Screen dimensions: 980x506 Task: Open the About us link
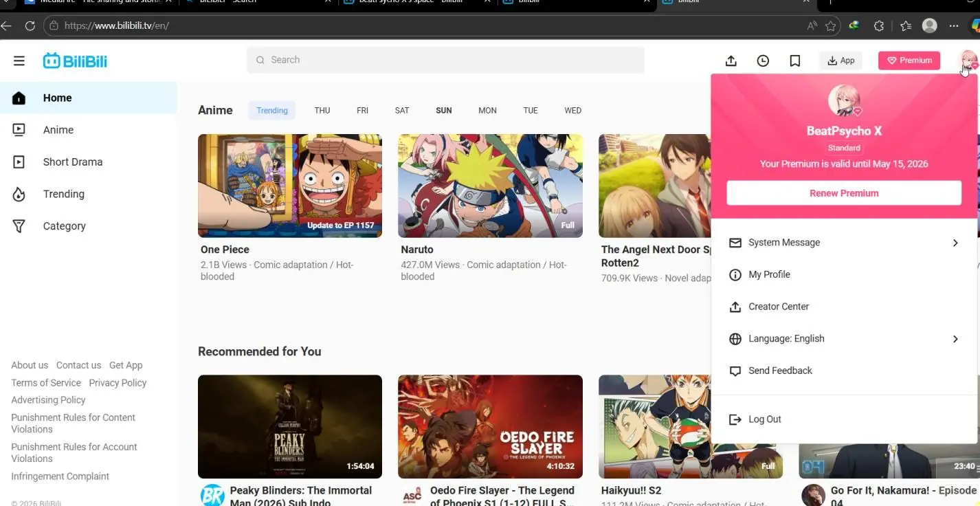coord(30,365)
